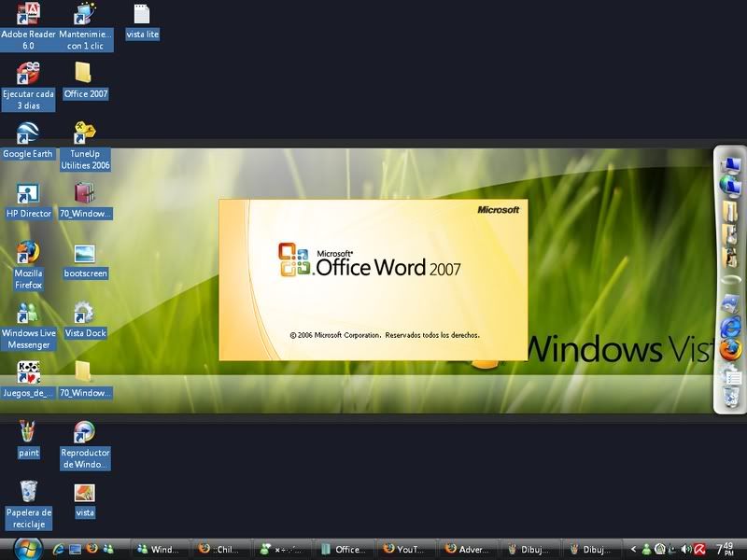Click the taskbar clock showing 7:49 PM
Screen dimensions: 747x560
pyautogui.click(x=726, y=549)
